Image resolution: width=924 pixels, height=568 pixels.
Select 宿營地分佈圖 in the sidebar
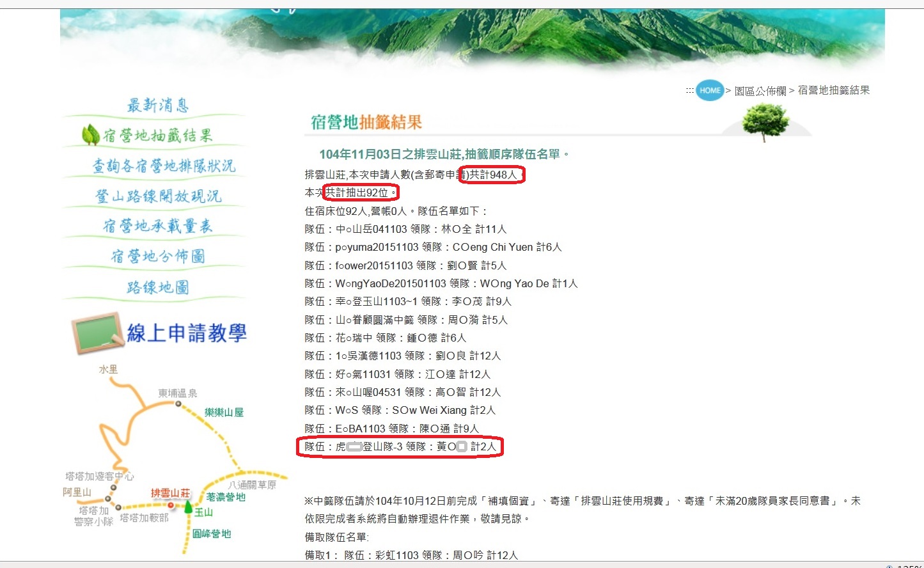coord(158,256)
